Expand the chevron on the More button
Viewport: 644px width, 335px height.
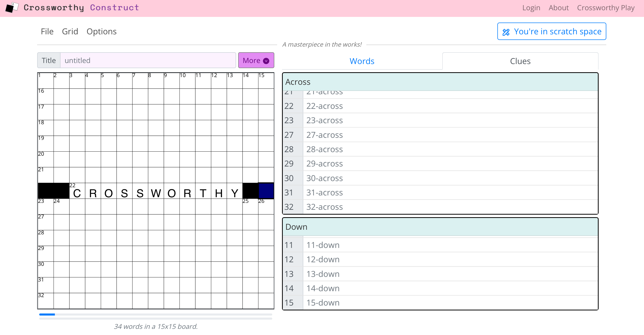266,61
